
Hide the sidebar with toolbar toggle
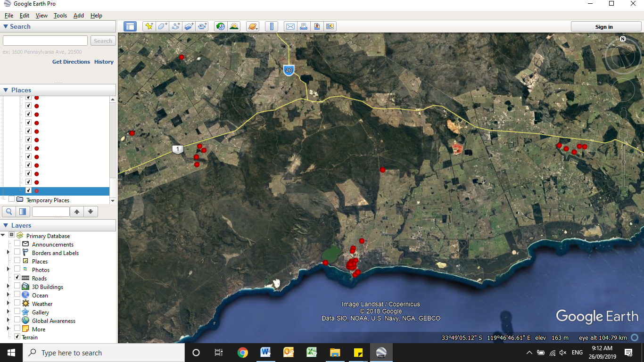(130, 26)
